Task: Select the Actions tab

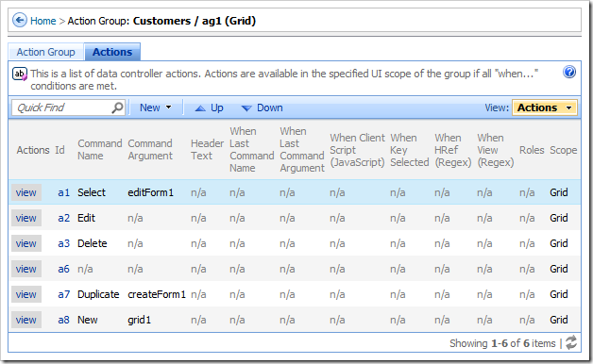Action: point(112,52)
